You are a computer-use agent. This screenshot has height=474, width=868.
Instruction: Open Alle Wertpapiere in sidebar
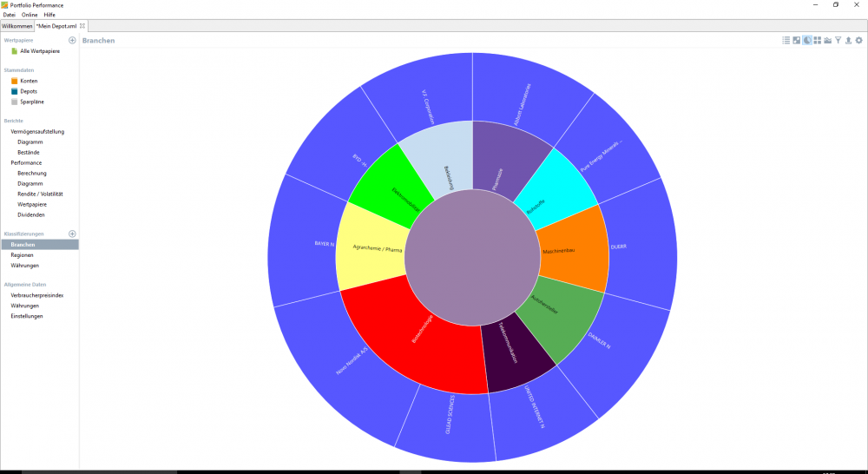(40, 51)
